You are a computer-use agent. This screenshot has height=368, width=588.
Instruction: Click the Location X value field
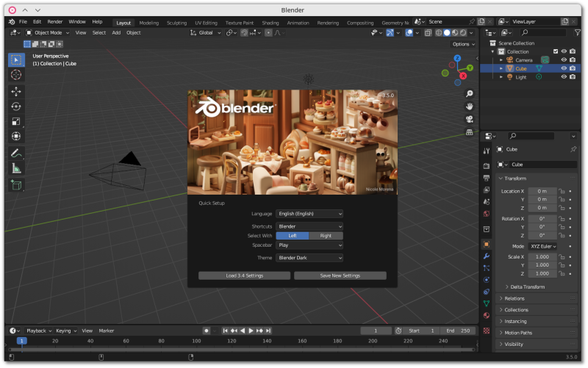click(x=542, y=191)
